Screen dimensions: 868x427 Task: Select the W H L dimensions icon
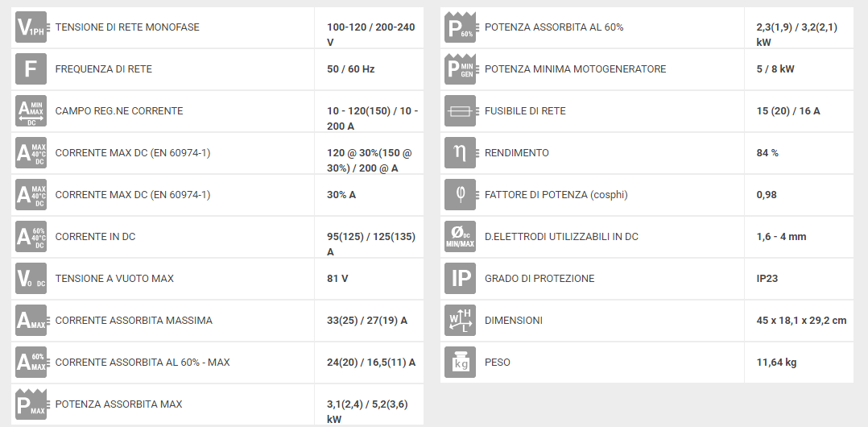tap(460, 320)
